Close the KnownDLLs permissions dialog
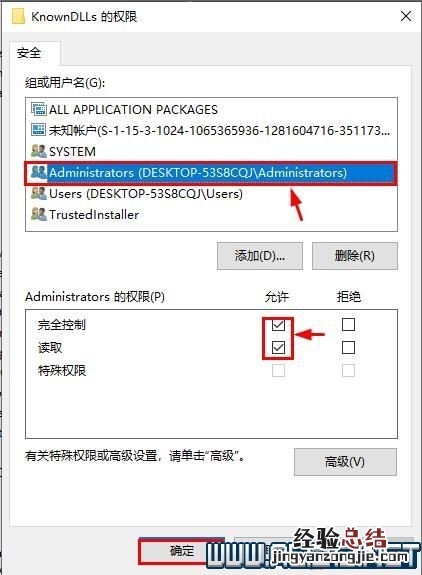 (x=406, y=16)
